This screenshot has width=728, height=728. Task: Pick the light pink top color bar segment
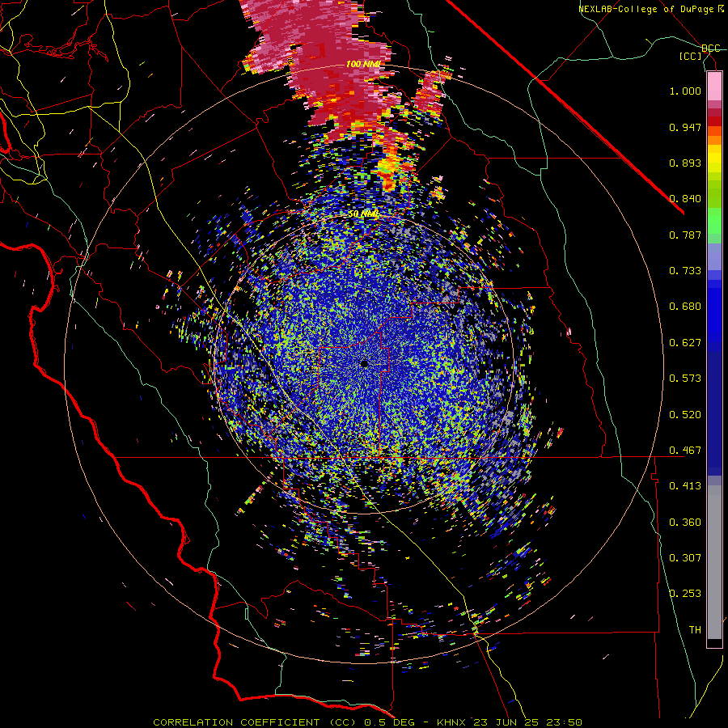coord(714,86)
